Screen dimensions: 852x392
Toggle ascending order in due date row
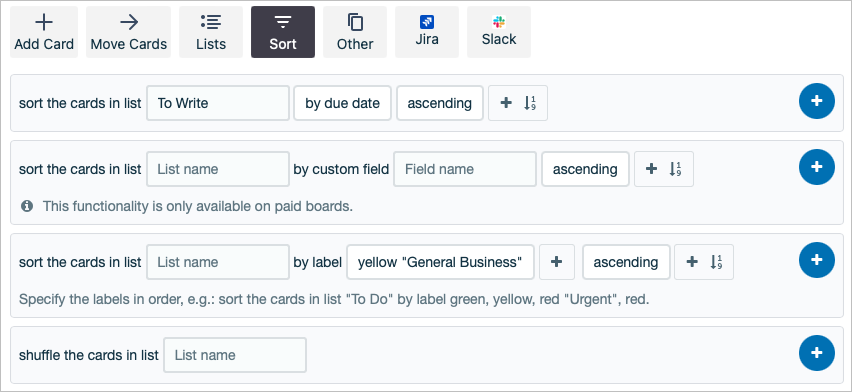(x=440, y=103)
